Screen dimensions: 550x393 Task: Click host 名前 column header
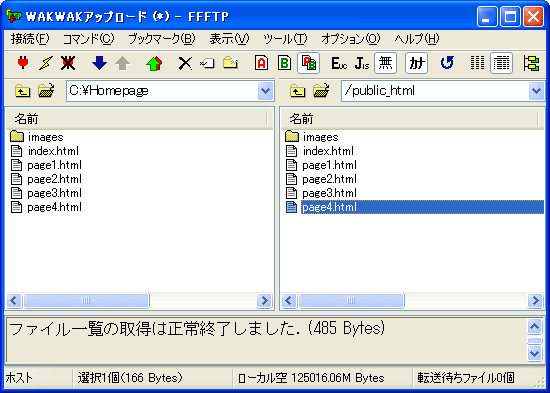tap(410, 119)
